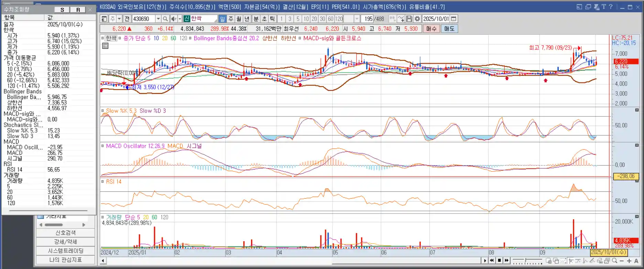Stop the chart replay
Image resolution: width=644 pixels, height=269 pixels.
(x=499, y=261)
